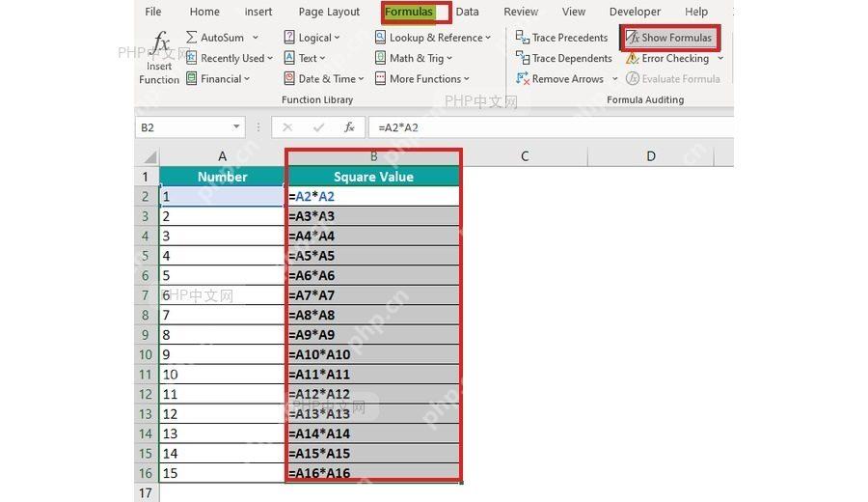
Task: Select row 1 header
Action: pyautogui.click(x=147, y=177)
